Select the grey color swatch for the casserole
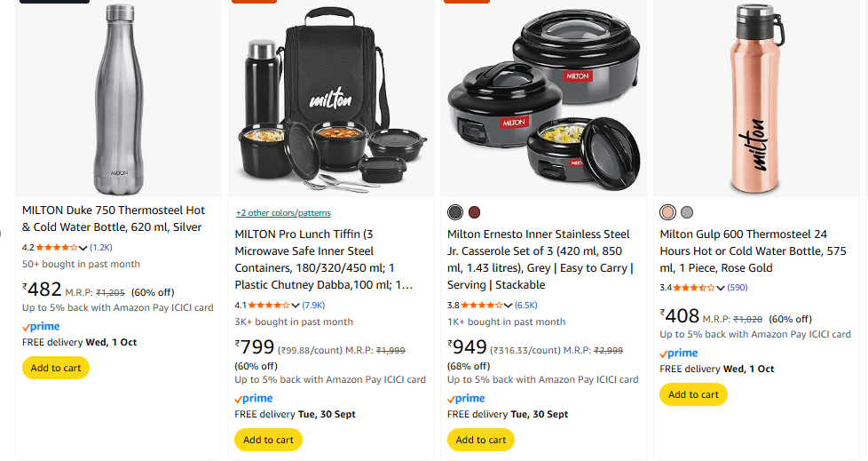Viewport: 868px width, 461px height. pos(455,212)
